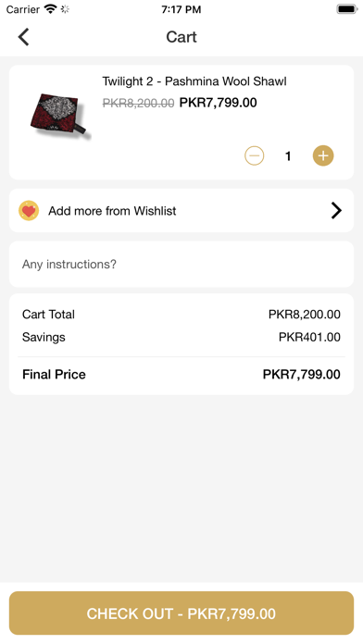
Task: Tap the Cart page title
Action: (181, 37)
